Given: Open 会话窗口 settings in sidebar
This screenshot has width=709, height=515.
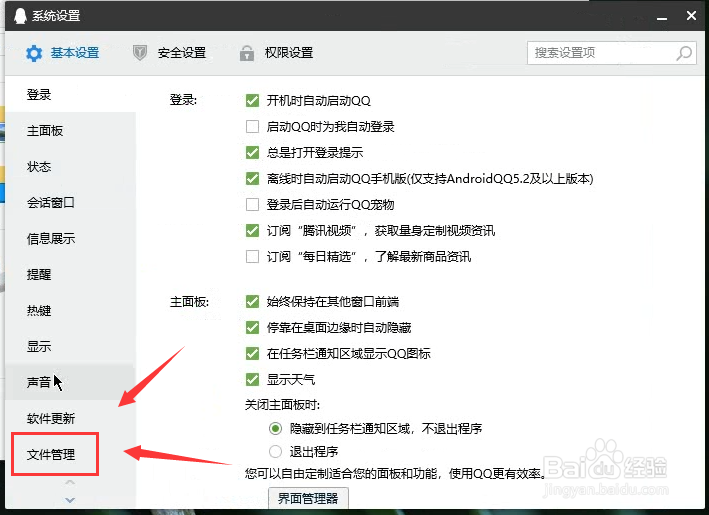Looking at the screenshot, I should click(x=71, y=203).
